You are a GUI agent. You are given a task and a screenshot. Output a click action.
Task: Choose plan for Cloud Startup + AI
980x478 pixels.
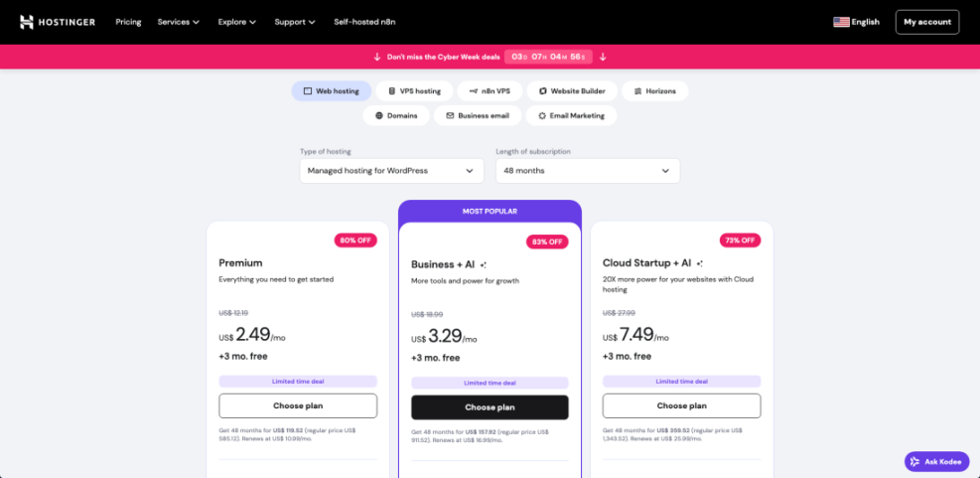[x=681, y=406]
